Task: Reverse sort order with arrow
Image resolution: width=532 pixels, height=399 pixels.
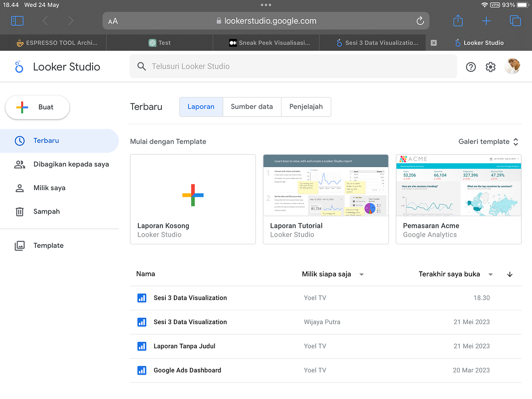Action: (x=510, y=274)
